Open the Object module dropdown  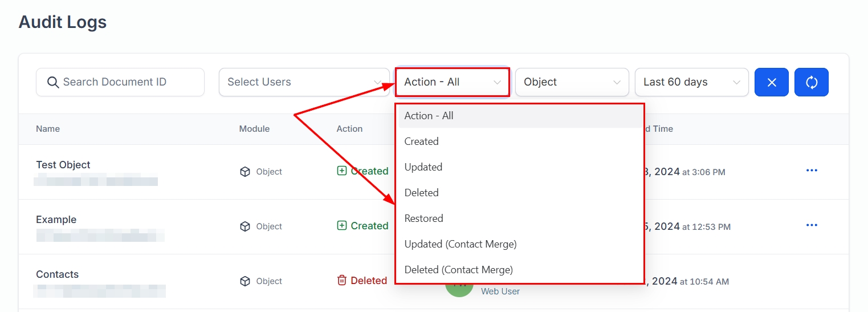[x=572, y=82]
